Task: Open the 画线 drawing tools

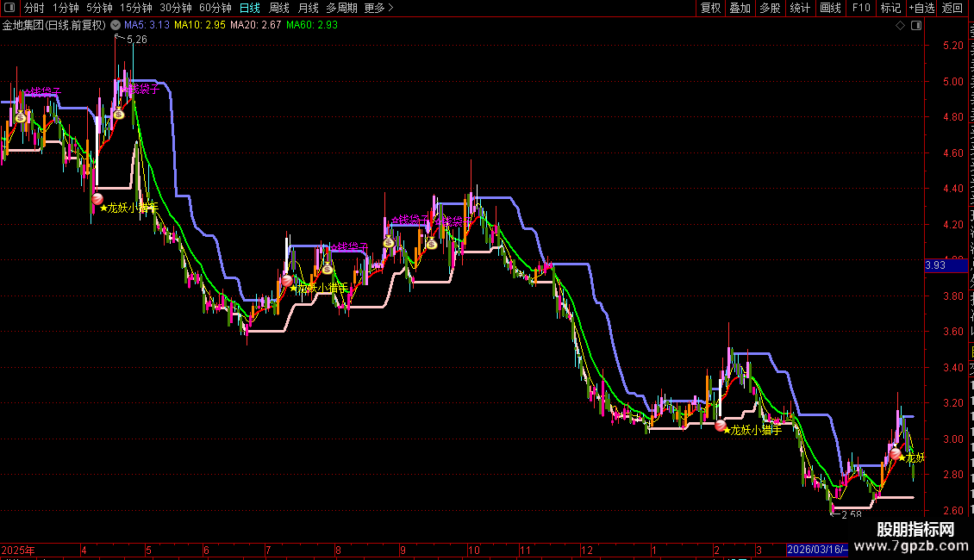Action: [831, 8]
